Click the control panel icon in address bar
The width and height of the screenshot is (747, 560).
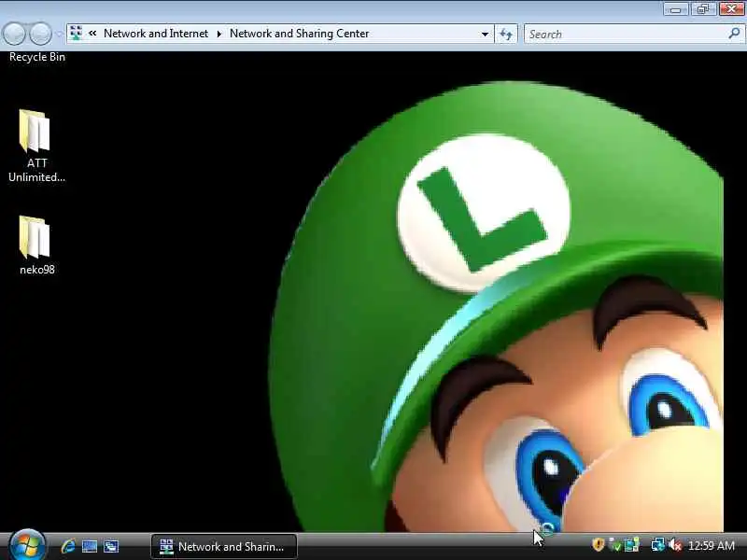(76, 34)
